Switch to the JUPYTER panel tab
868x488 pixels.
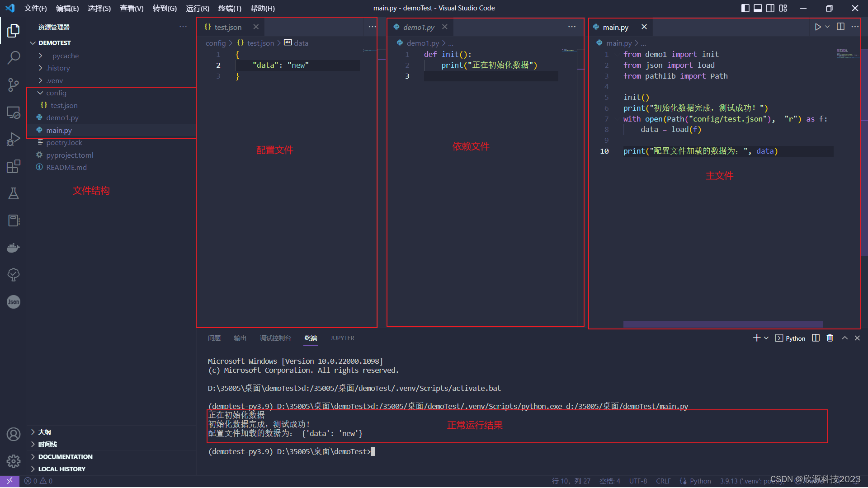342,338
